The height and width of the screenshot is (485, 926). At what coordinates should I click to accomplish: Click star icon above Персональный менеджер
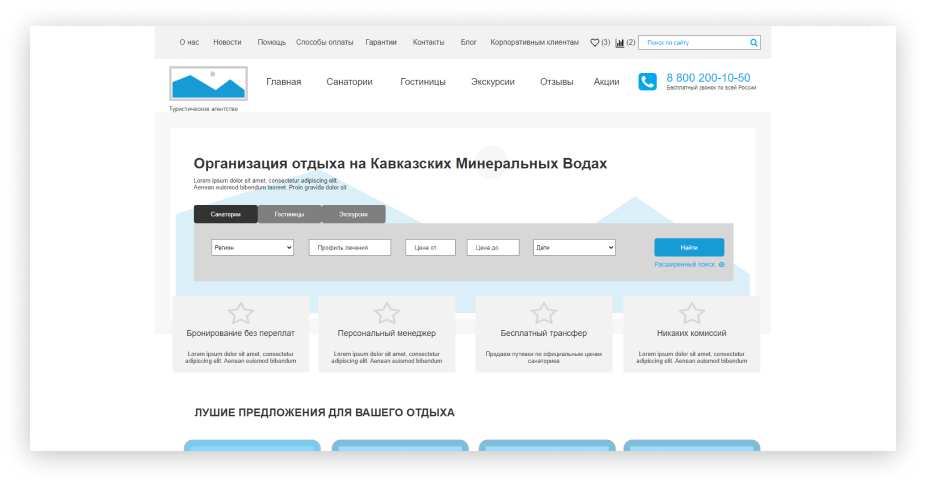point(387,313)
